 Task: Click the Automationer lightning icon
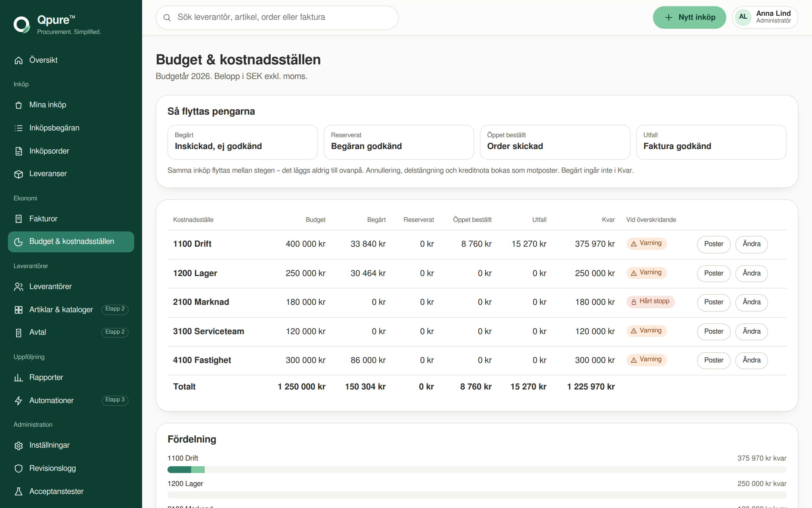pos(18,400)
